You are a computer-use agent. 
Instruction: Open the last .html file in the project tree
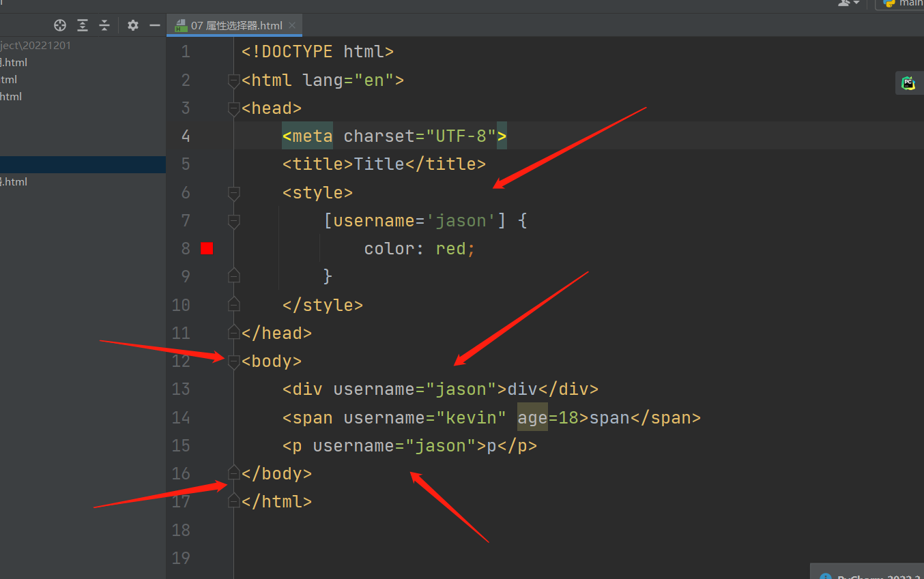[14, 182]
